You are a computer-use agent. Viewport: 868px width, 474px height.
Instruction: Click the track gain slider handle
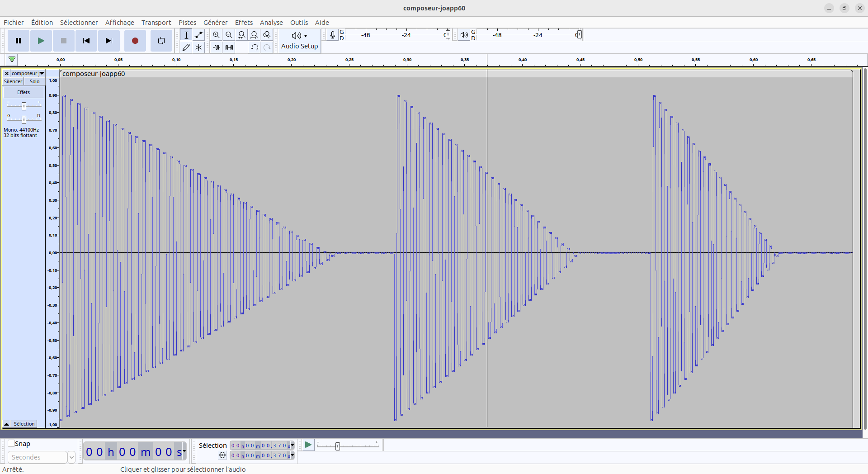pyautogui.click(x=24, y=106)
